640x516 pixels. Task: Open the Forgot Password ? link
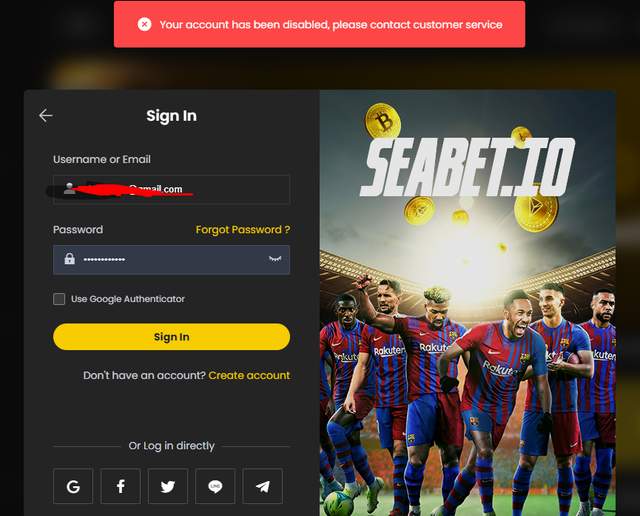click(243, 229)
